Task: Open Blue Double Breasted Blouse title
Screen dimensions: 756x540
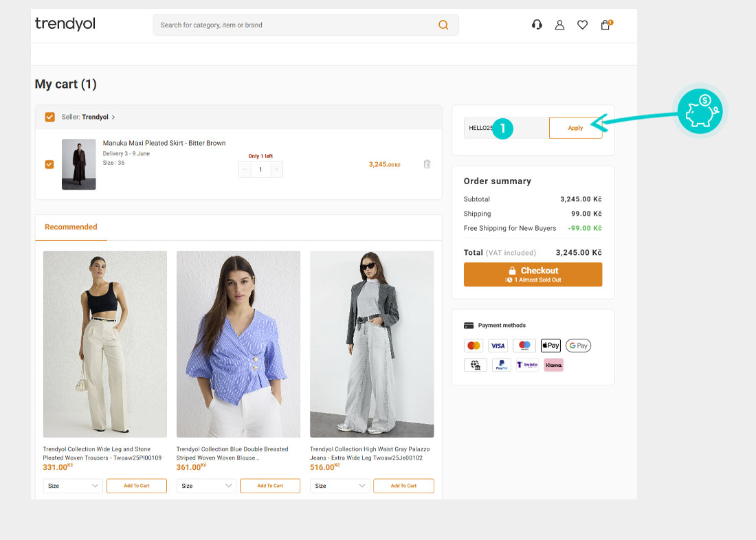Action: (232, 453)
